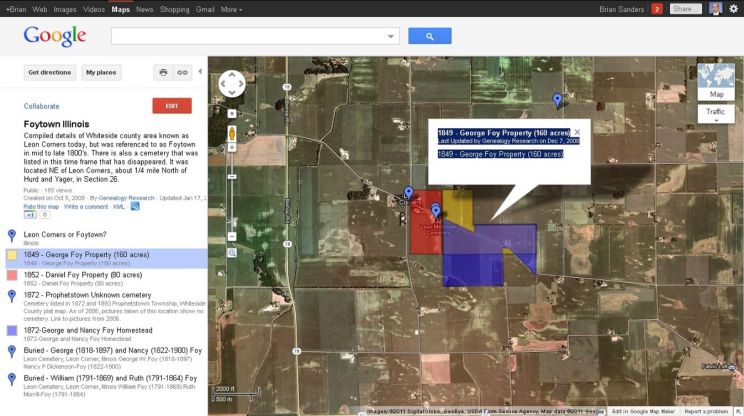Open Videos in top bar
Viewport: 744px width, 416px height.
(x=93, y=9)
